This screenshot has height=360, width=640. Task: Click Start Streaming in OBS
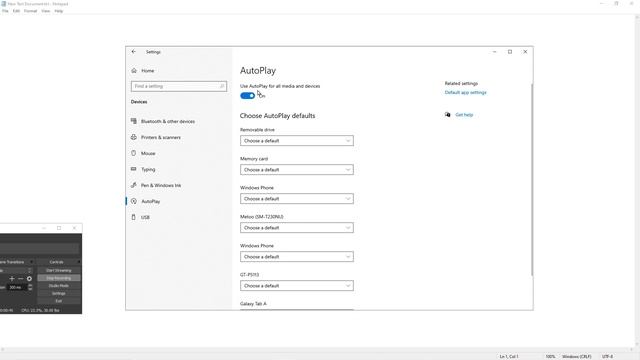(59, 271)
